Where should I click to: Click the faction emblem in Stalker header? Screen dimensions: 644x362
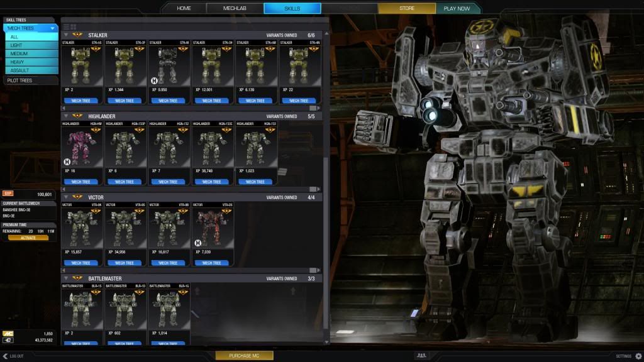point(77,35)
